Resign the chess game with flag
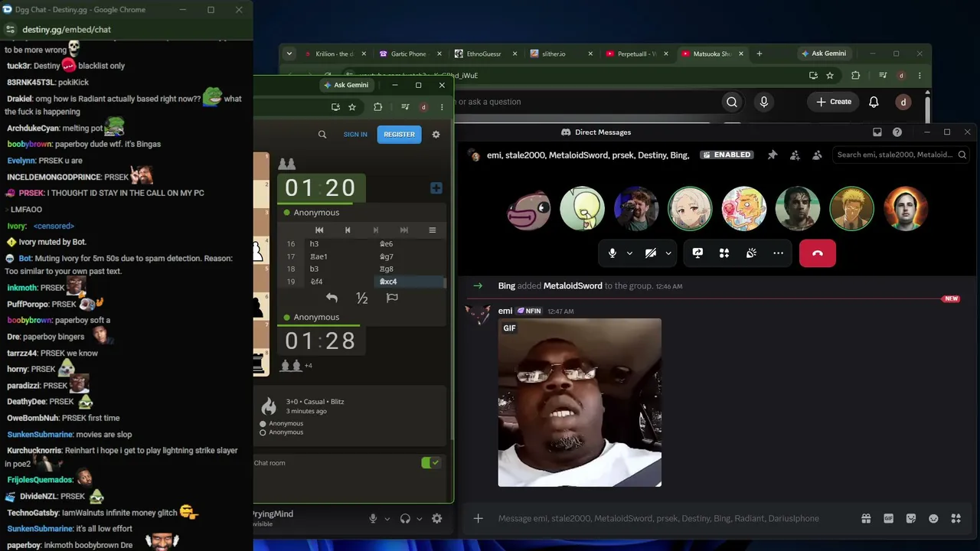980x551 pixels. click(x=392, y=298)
